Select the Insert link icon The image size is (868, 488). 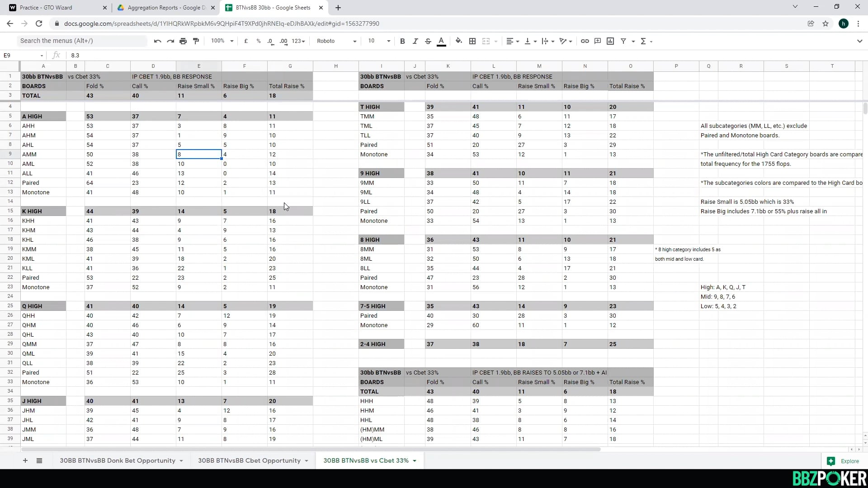tap(585, 41)
